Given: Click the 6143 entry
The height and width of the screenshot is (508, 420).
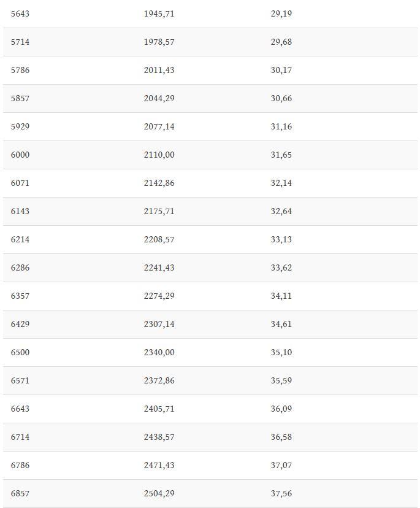Looking at the screenshot, I should (20, 211).
